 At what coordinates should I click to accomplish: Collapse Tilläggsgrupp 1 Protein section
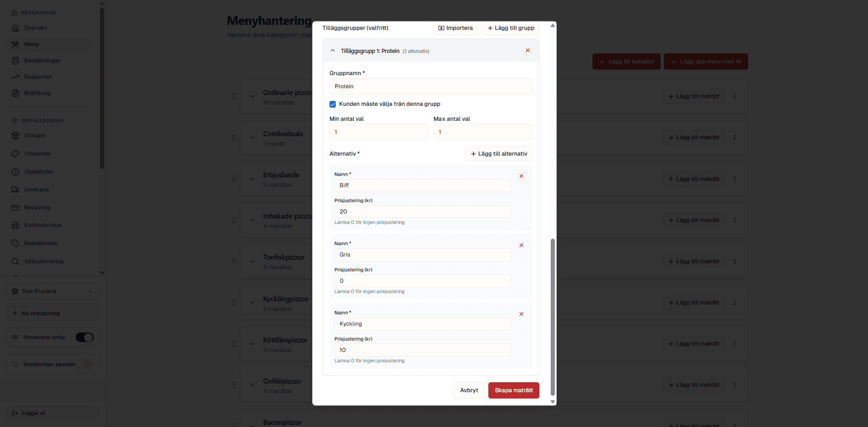[x=333, y=51]
